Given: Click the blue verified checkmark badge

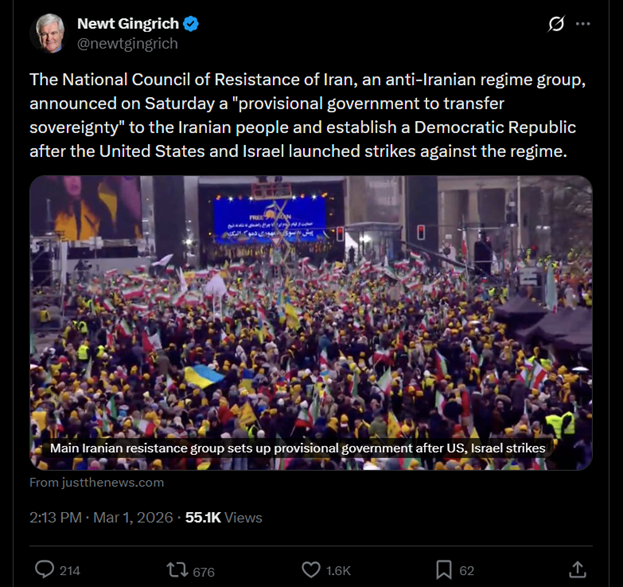Looking at the screenshot, I should coord(191,24).
